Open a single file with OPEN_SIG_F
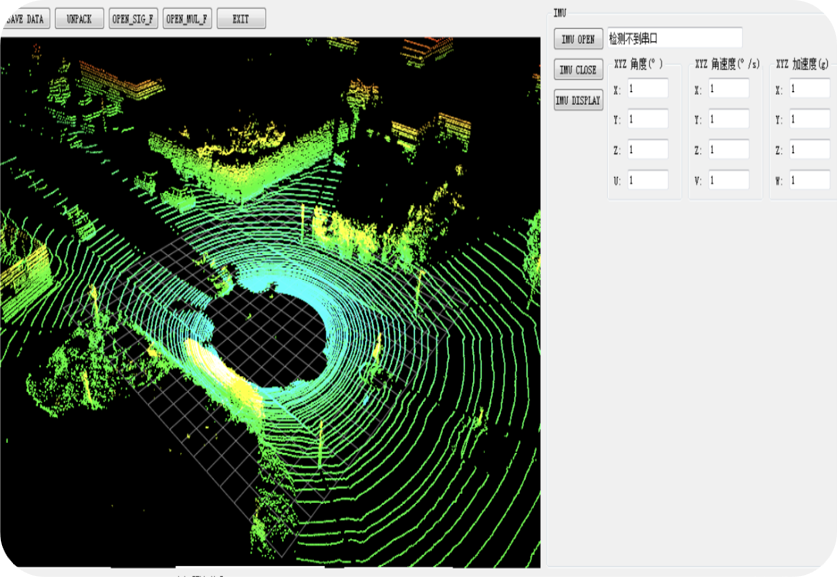Viewport: 838px width, 577px height. pos(133,19)
